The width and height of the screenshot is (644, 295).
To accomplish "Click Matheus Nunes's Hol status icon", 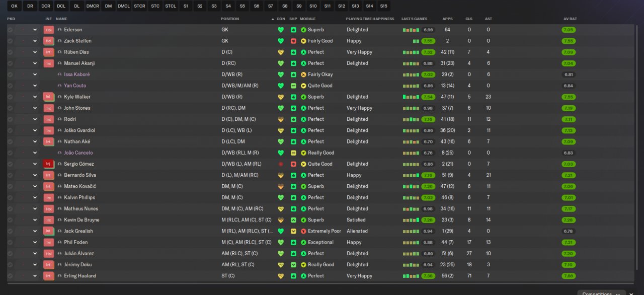I will click(x=49, y=208).
